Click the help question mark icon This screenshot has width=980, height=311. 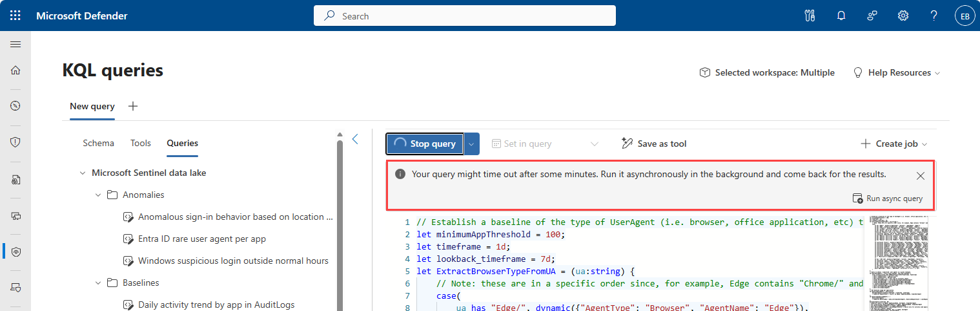(x=934, y=16)
